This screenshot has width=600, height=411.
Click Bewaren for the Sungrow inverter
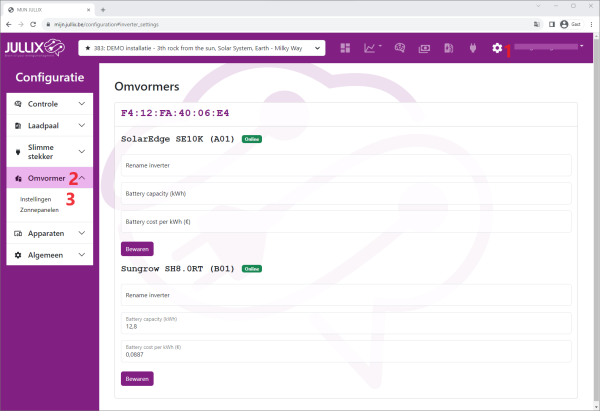coord(137,379)
